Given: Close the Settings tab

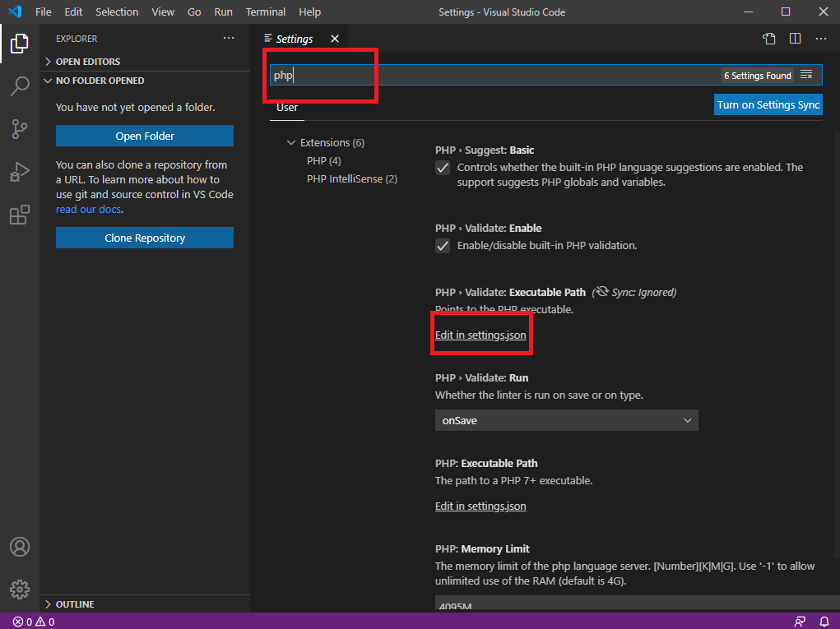Looking at the screenshot, I should coord(335,39).
